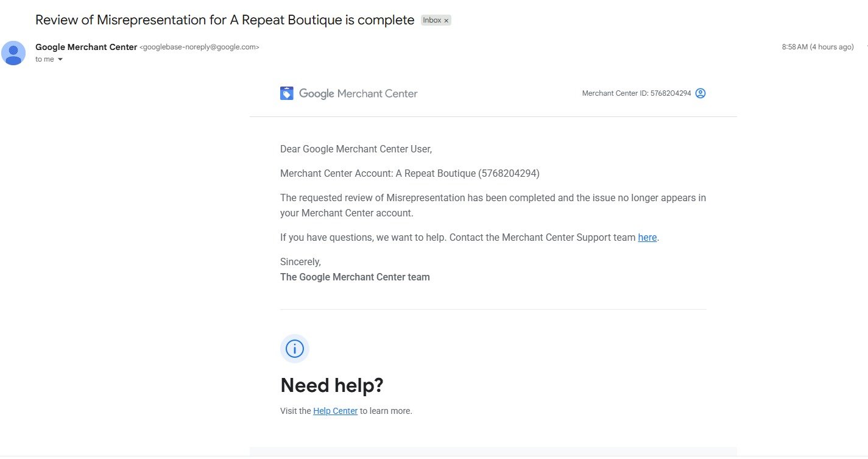This screenshot has height=459, width=868.
Task: Click the blue info circle icon
Action: (x=295, y=349)
